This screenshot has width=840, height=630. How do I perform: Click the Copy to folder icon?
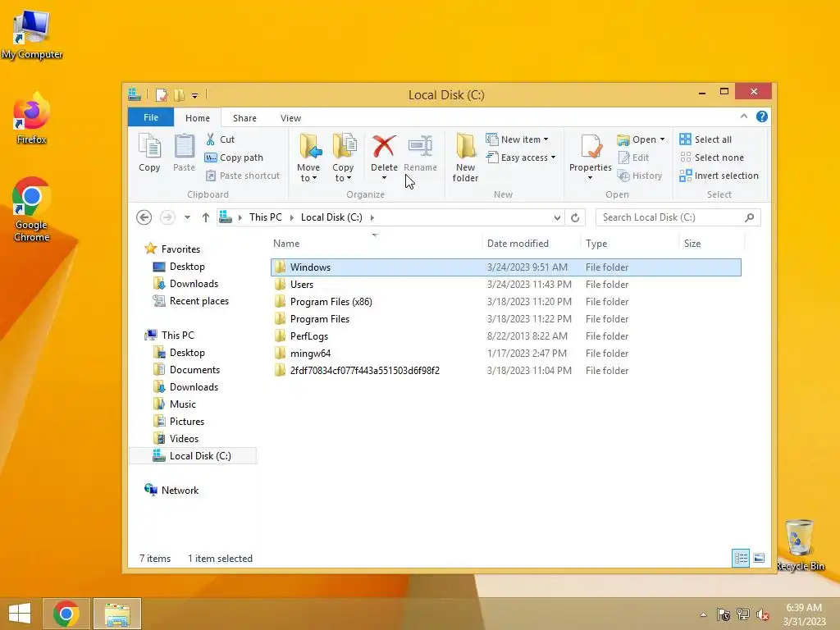click(x=344, y=146)
